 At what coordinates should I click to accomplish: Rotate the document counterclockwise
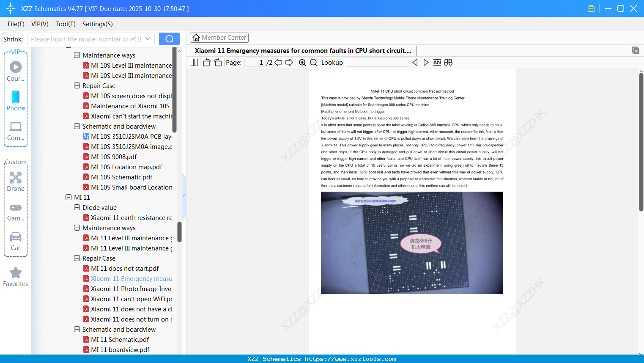pyautogui.click(x=206, y=63)
